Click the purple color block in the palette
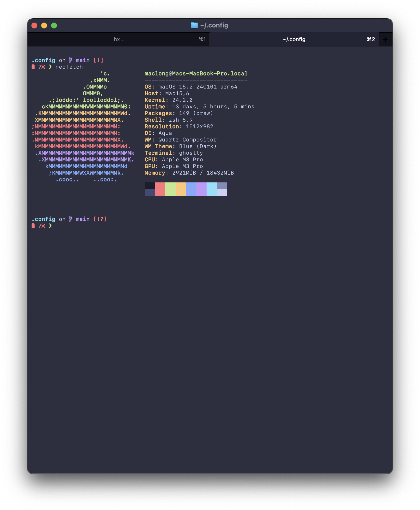Screen dimensions: 420x510 click(x=201, y=189)
